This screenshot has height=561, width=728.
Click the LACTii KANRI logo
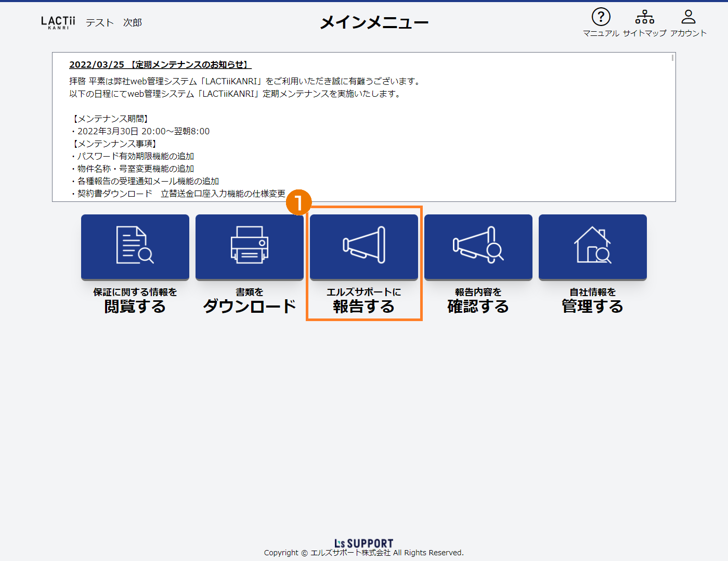click(58, 22)
